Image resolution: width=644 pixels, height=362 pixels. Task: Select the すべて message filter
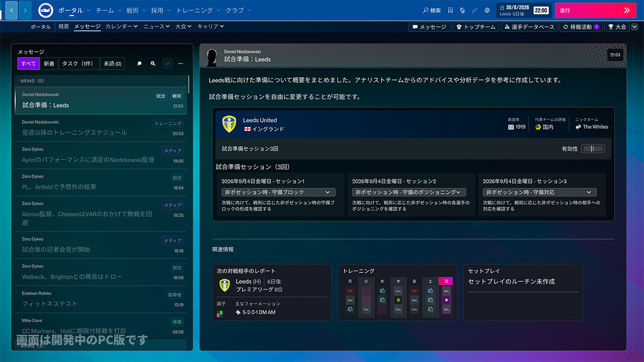(x=28, y=63)
